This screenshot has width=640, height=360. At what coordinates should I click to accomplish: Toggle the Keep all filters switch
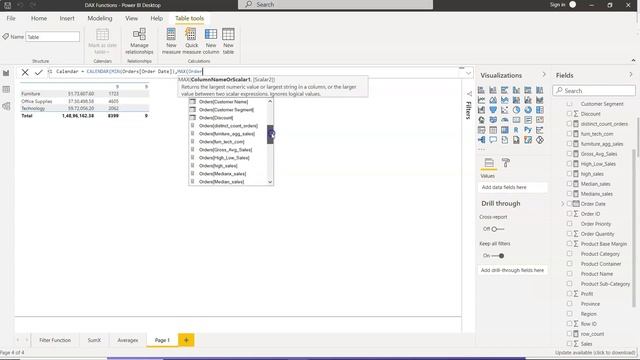(498, 256)
